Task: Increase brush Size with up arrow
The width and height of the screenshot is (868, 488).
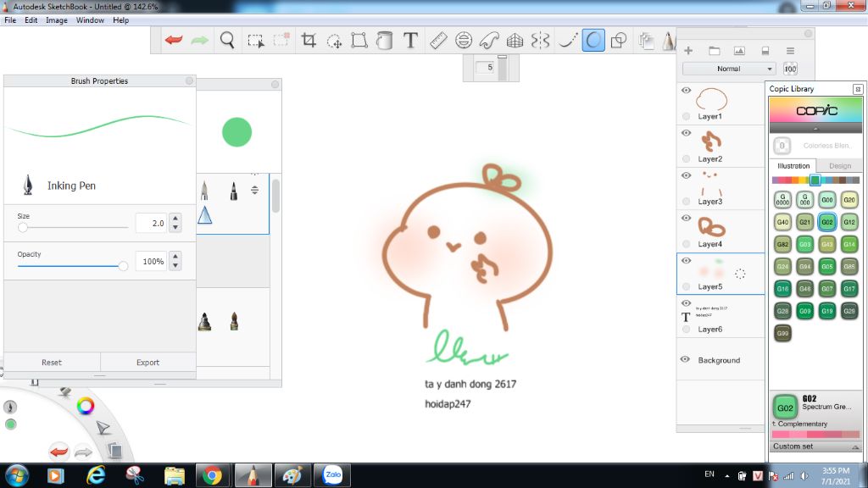Action: (175, 218)
